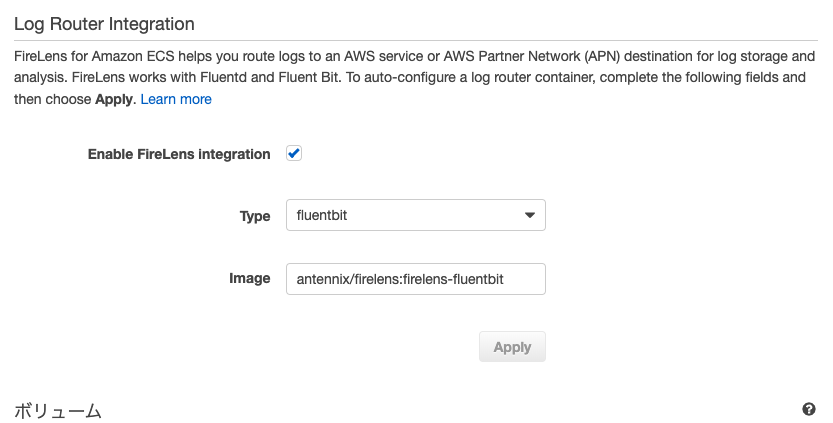This screenshot has height=423, width=833.
Task: Open the Learn more link
Action: click(x=176, y=99)
